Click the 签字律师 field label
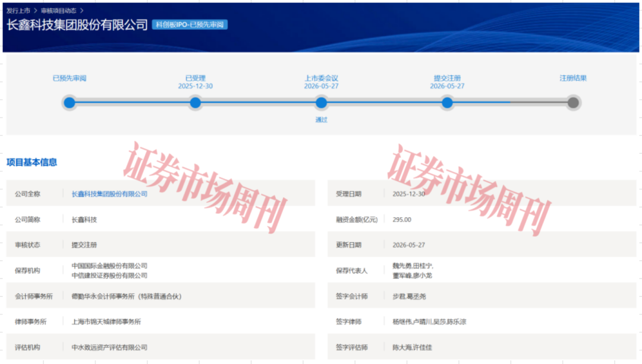 click(x=348, y=322)
